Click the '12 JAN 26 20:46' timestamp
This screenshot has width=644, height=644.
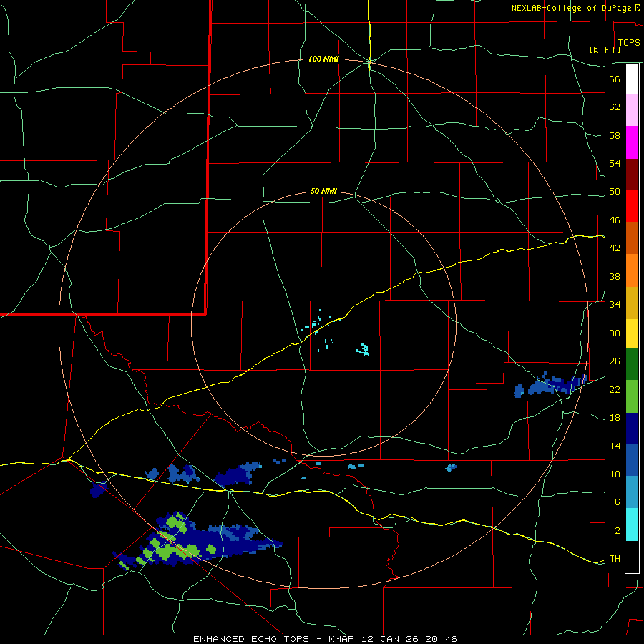pyautogui.click(x=409, y=639)
